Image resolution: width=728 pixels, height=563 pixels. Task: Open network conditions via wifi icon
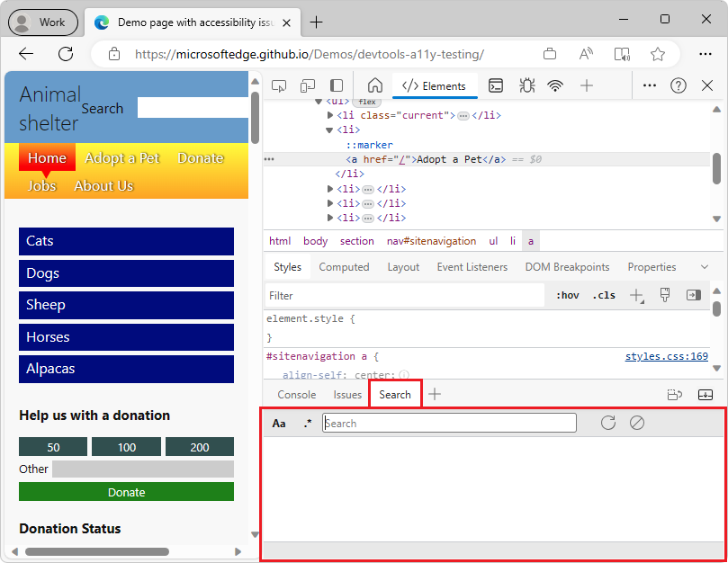pos(555,85)
